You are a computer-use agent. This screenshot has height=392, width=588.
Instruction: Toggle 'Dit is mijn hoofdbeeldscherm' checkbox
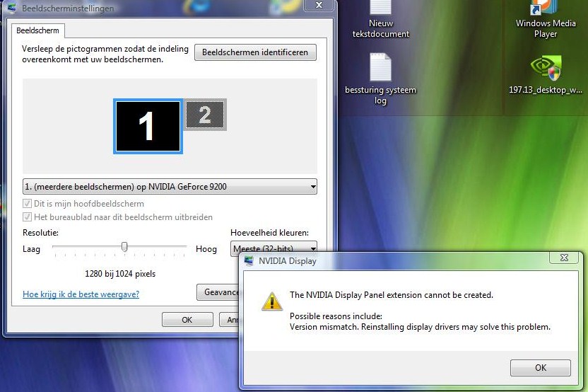(x=27, y=204)
